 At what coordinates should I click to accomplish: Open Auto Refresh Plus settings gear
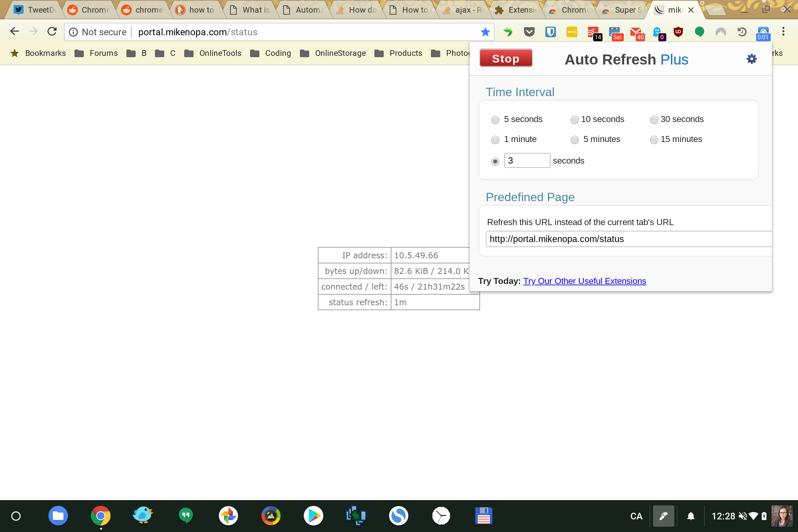[751, 59]
